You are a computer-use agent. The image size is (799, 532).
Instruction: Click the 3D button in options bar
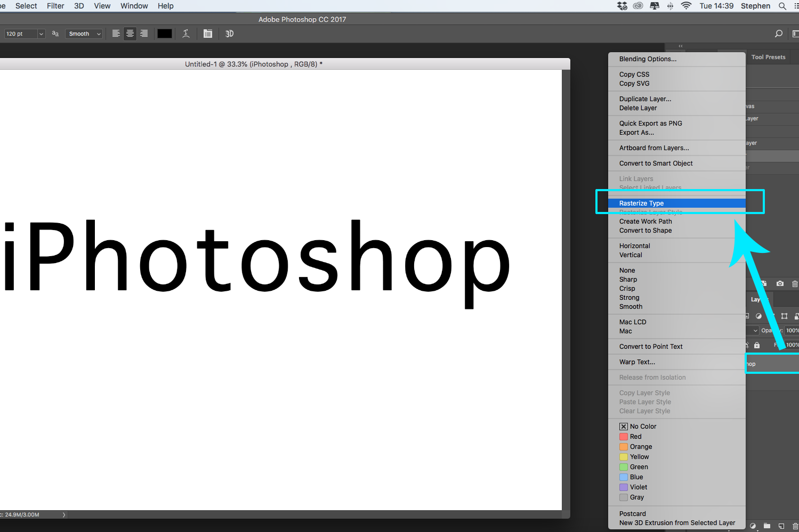tap(229, 34)
